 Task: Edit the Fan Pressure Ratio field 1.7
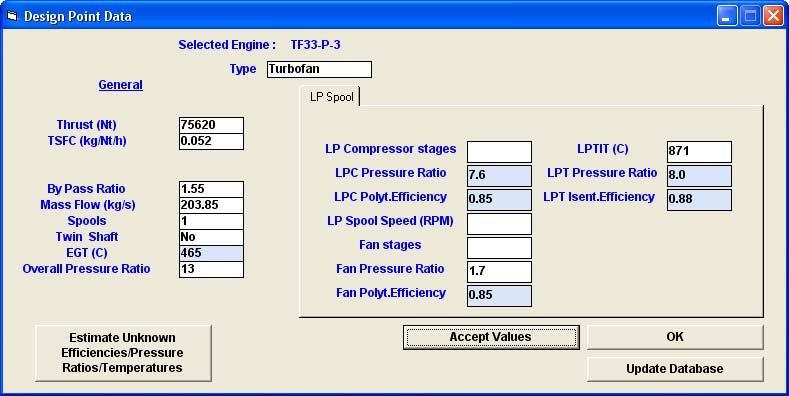pos(499,272)
